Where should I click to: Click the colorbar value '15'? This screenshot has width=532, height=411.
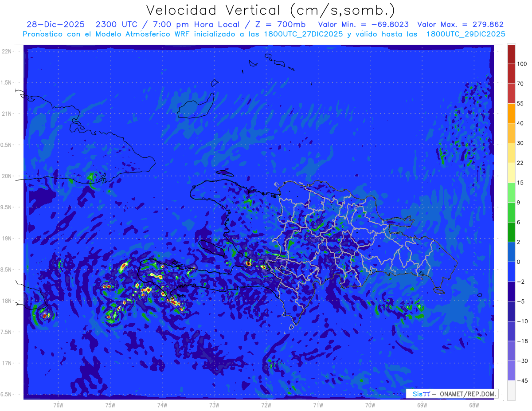[520, 183]
